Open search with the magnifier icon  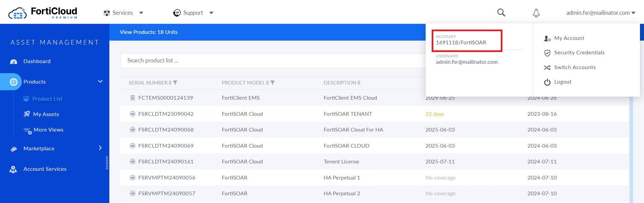(x=501, y=12)
